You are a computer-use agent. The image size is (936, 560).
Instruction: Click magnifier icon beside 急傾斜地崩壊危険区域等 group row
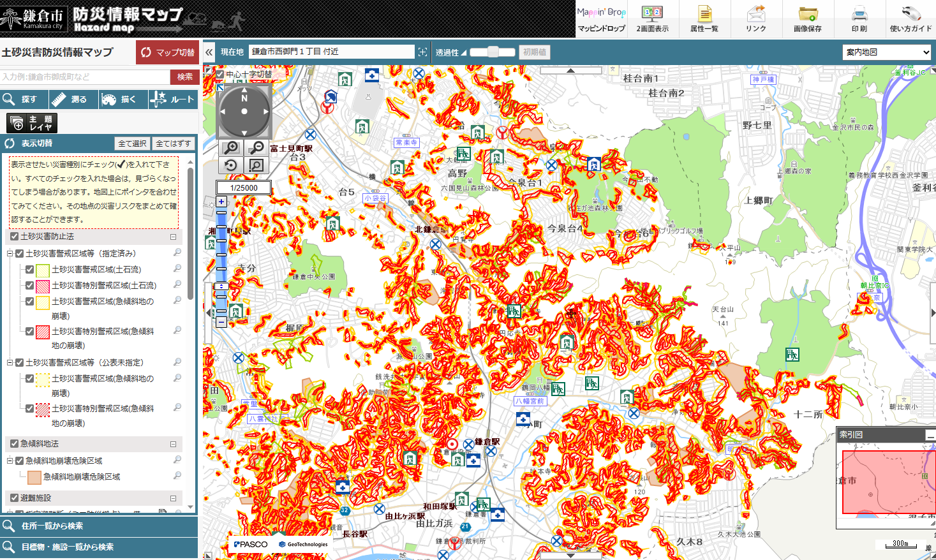click(177, 460)
